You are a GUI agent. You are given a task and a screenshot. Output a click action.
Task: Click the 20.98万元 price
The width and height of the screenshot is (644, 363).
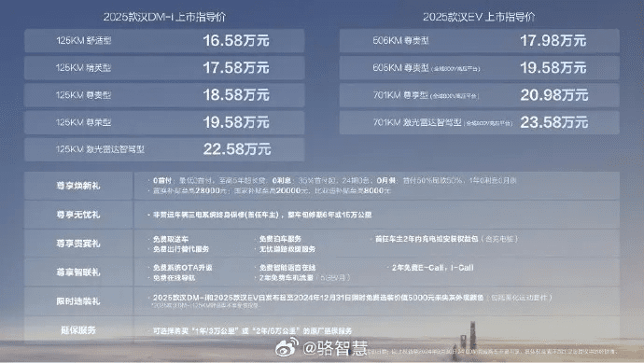554,95
